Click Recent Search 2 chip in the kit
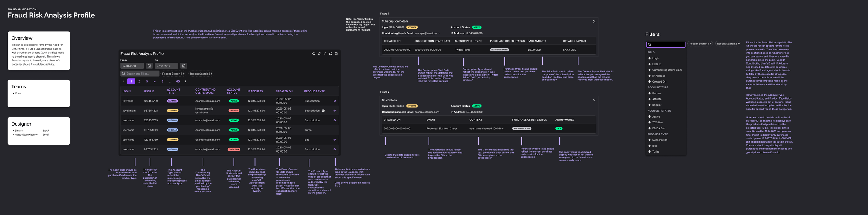 tap(201, 74)
